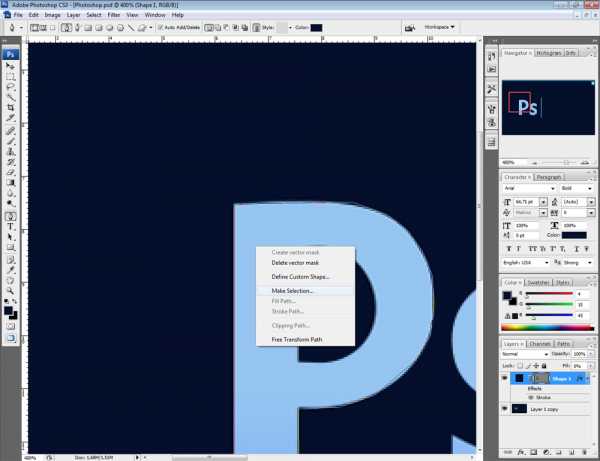Click the Navigator preview thumbnail

[x=548, y=108]
